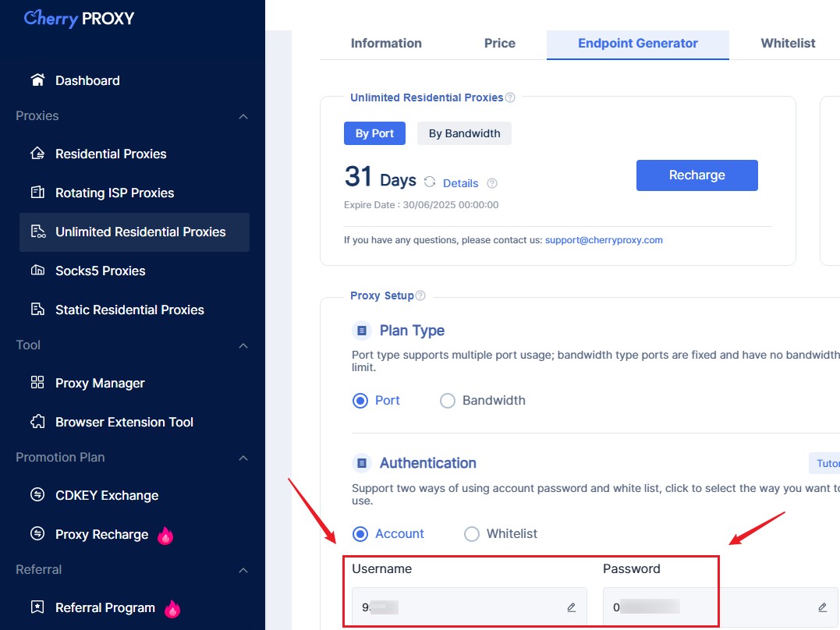Open the support@cherryproxy.com email link
The width and height of the screenshot is (840, 630).
click(604, 240)
